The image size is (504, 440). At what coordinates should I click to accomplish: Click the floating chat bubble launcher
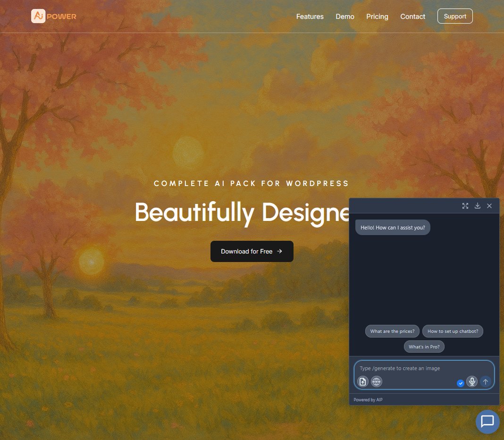[x=487, y=421]
